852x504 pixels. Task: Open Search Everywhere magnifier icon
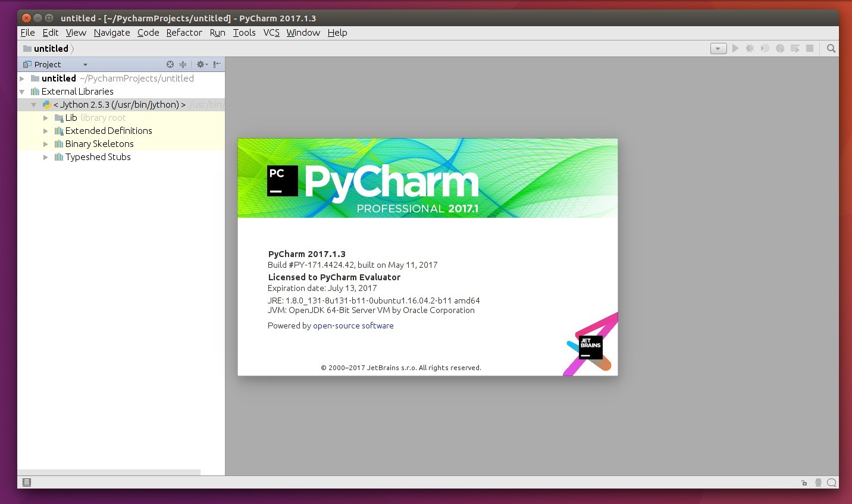(x=831, y=48)
